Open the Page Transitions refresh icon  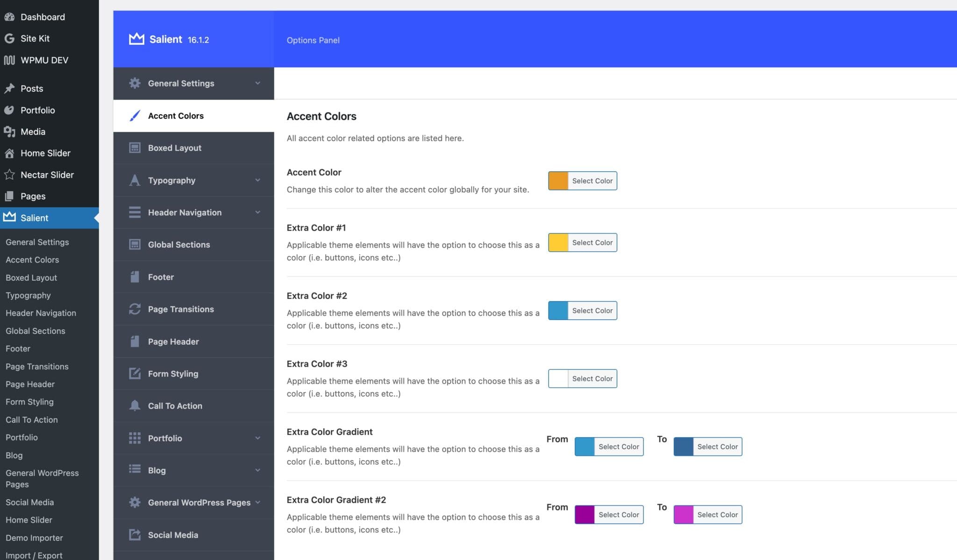click(x=135, y=309)
